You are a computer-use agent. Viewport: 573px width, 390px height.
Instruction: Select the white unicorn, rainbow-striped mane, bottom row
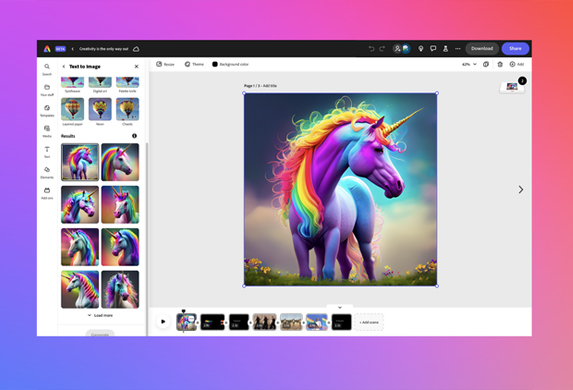tap(80, 289)
